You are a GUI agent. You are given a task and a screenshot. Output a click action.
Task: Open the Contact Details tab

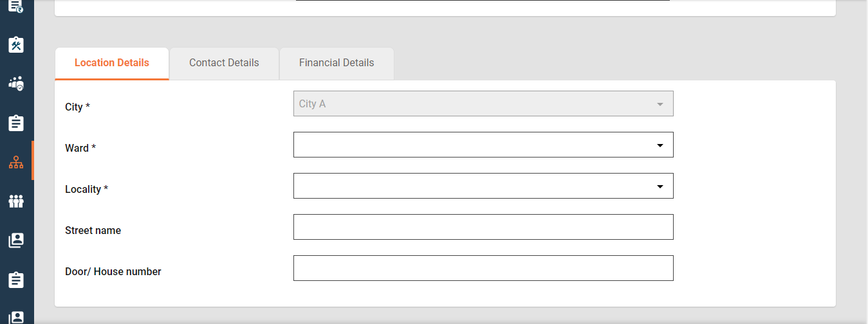coord(224,63)
